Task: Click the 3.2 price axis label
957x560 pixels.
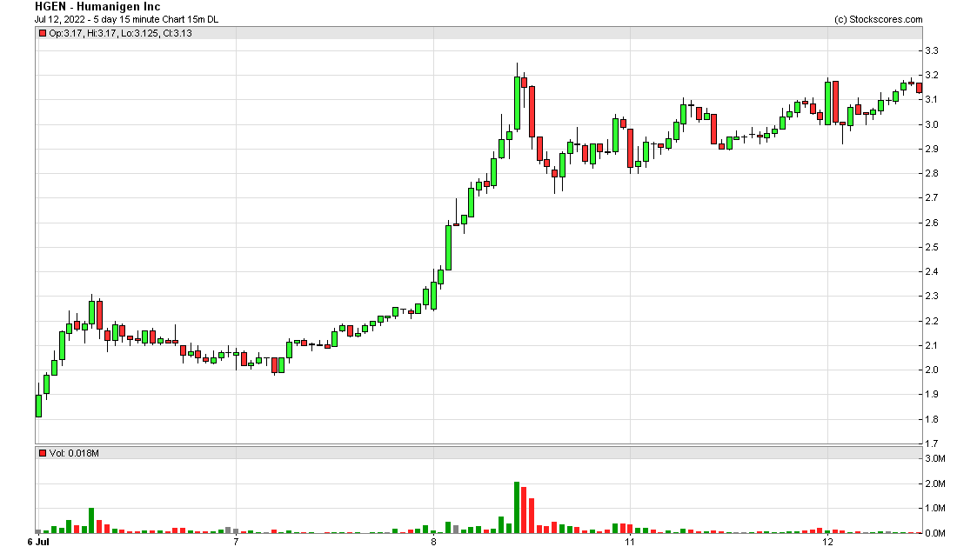Action: tap(932, 75)
